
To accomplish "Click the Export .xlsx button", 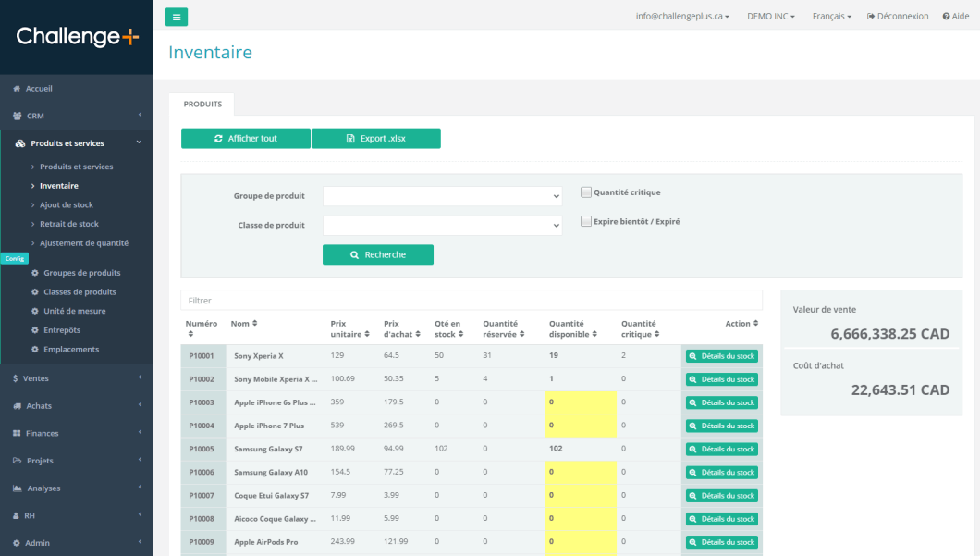I will [375, 139].
